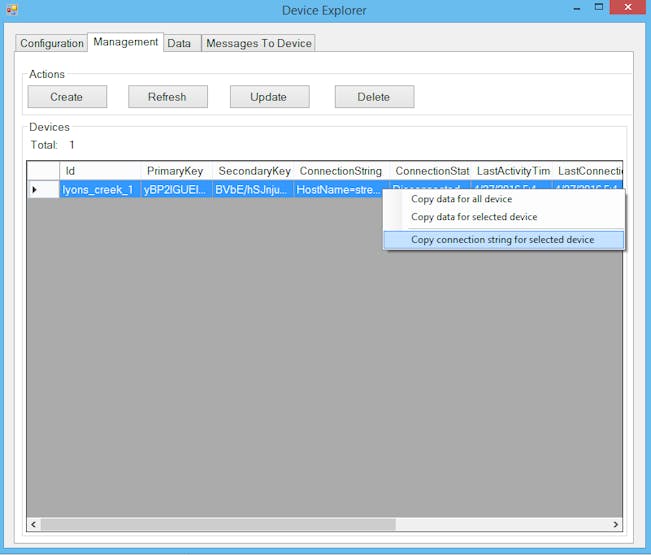This screenshot has height=555, width=651.
Task: Click the Delete button
Action: [374, 97]
